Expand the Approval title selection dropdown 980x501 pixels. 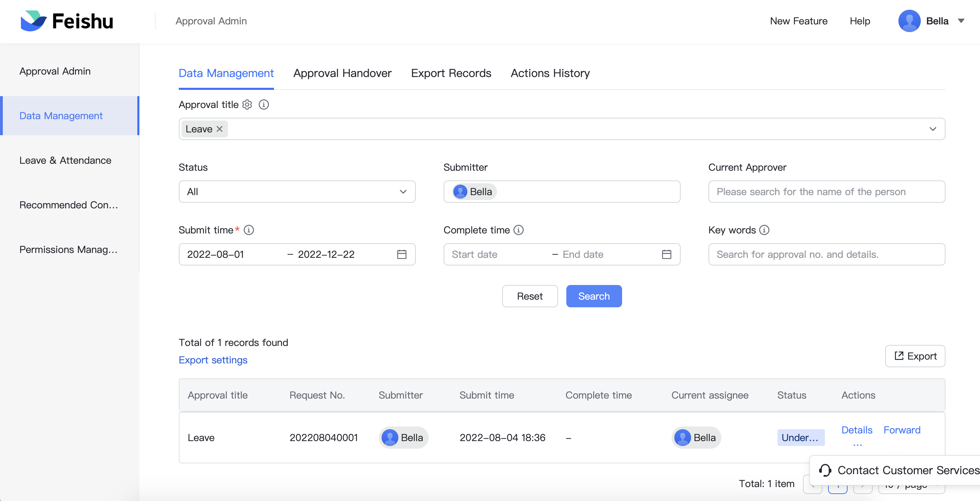pos(933,129)
